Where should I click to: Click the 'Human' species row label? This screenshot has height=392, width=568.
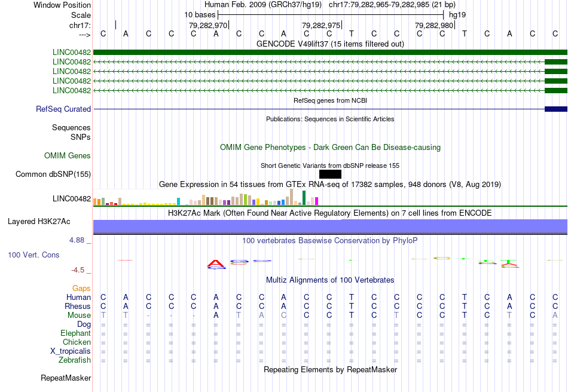click(78, 297)
